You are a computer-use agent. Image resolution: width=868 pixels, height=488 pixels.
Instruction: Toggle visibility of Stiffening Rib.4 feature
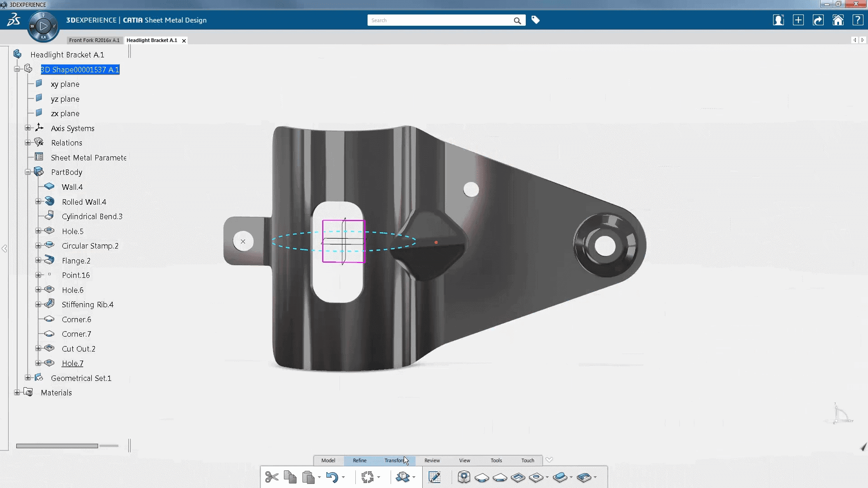coord(49,304)
